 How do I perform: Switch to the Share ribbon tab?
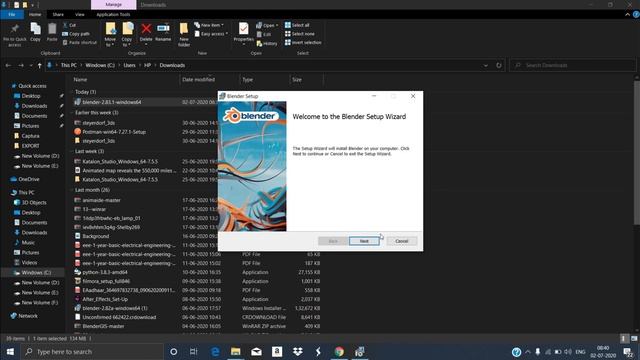tap(58, 15)
